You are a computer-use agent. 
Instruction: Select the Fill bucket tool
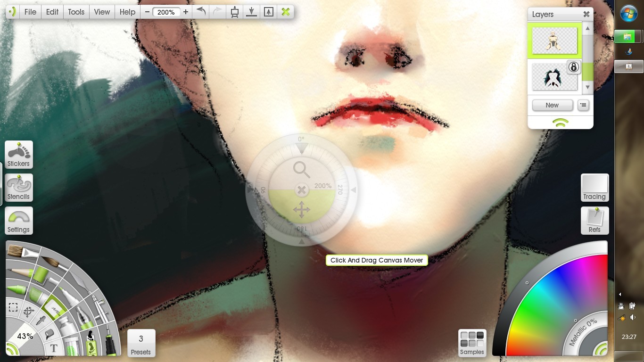[x=49, y=334]
